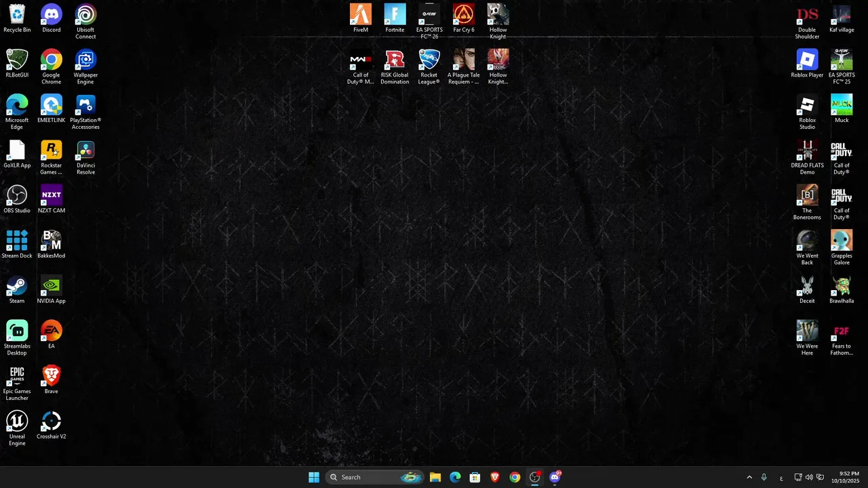Image resolution: width=868 pixels, height=488 pixels.
Task: Select the Double Shoulder desktop icon
Action: coord(807,22)
